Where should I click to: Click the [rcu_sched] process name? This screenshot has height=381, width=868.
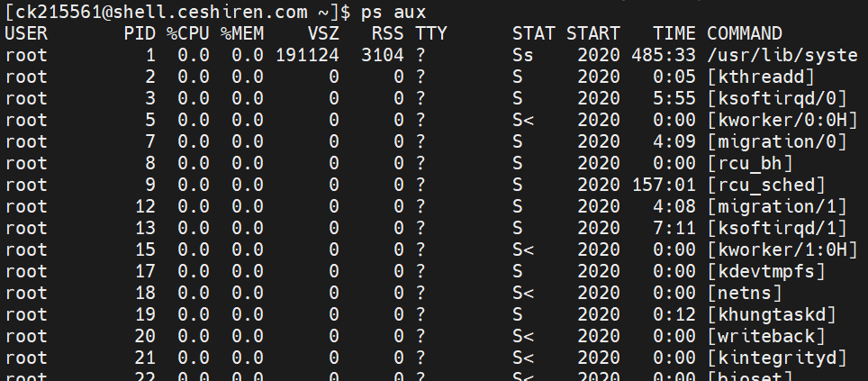click(x=766, y=185)
